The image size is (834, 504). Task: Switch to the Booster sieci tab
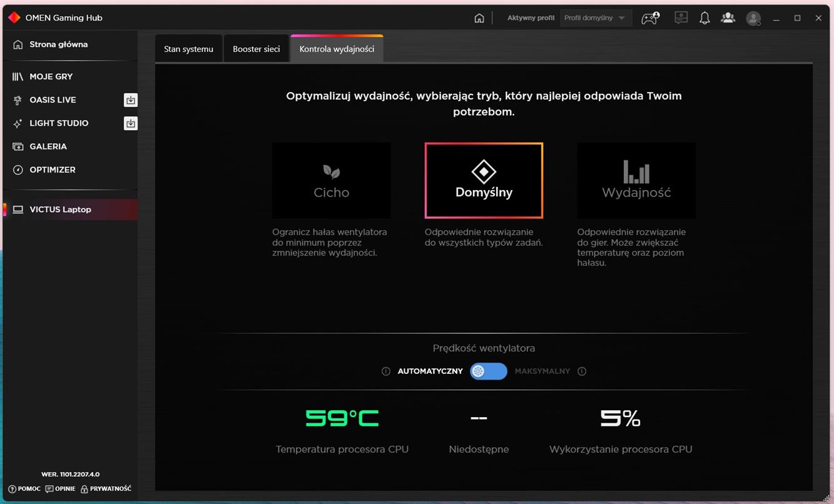coord(256,49)
